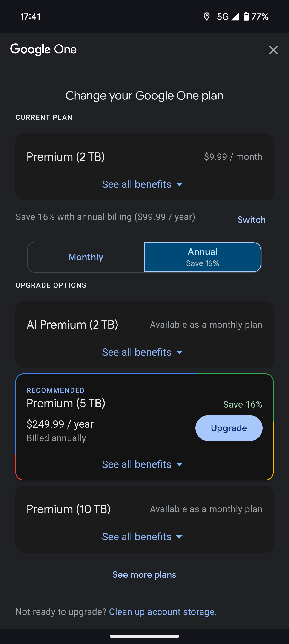Tap the Premium (10 TB) plan title

[x=68, y=509]
